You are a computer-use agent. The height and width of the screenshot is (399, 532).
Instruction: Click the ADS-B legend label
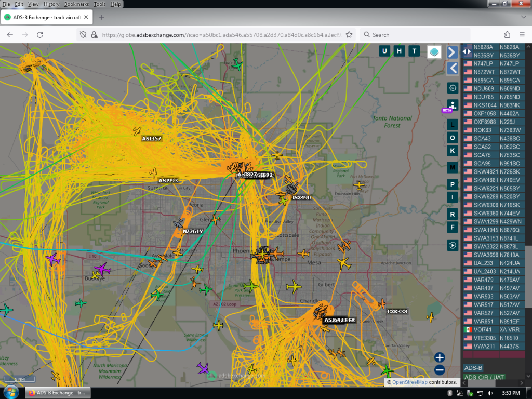473,368
